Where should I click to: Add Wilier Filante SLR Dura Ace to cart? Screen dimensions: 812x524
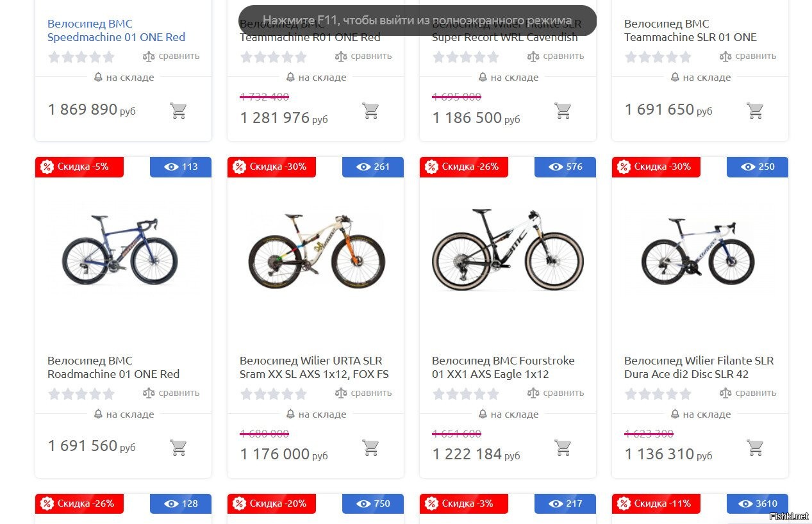pyautogui.click(x=755, y=447)
